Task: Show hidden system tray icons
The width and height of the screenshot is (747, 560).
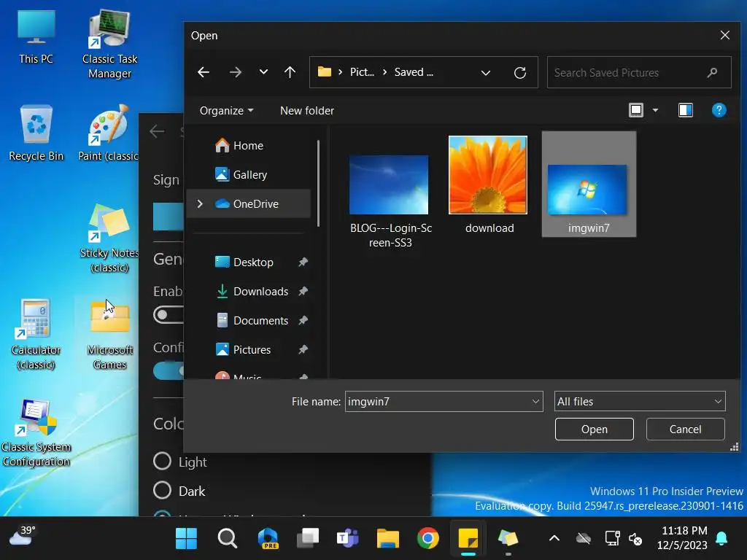Action: (x=554, y=538)
